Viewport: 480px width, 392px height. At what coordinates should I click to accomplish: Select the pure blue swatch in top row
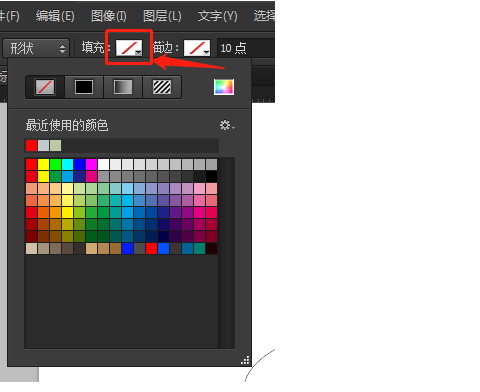point(79,164)
